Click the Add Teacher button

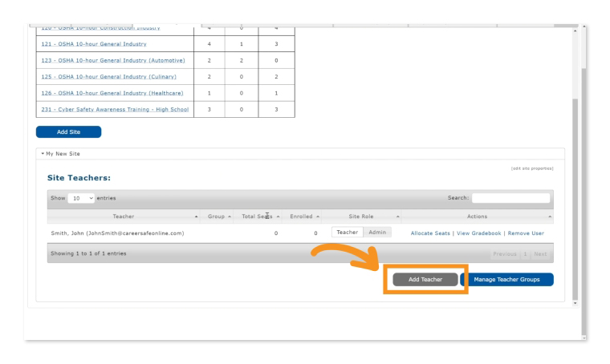pos(425,279)
